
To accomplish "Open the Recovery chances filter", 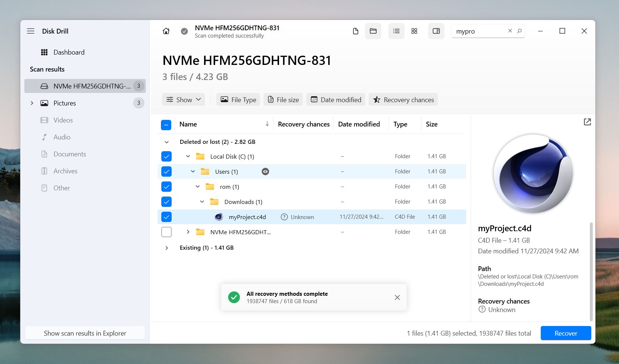I will point(403,100).
